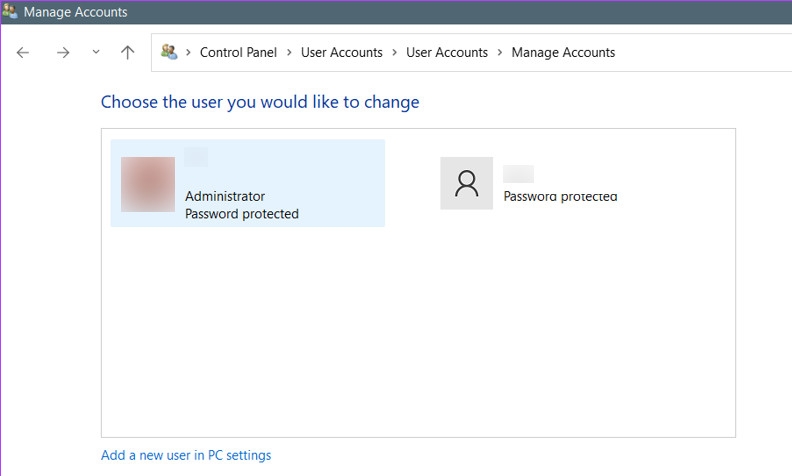The width and height of the screenshot is (792, 476).
Task: Go back using the back arrow
Action: click(23, 53)
